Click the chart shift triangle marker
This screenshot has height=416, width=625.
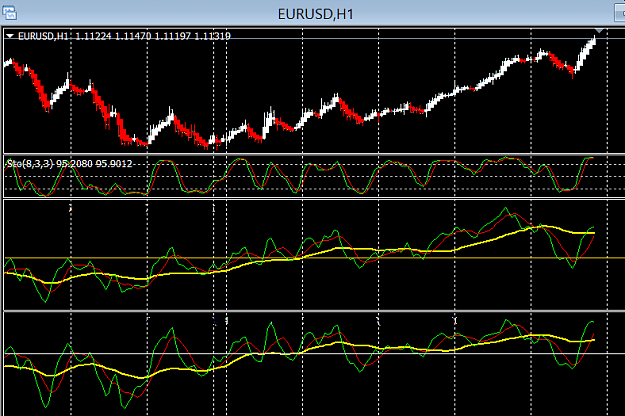pos(599,31)
